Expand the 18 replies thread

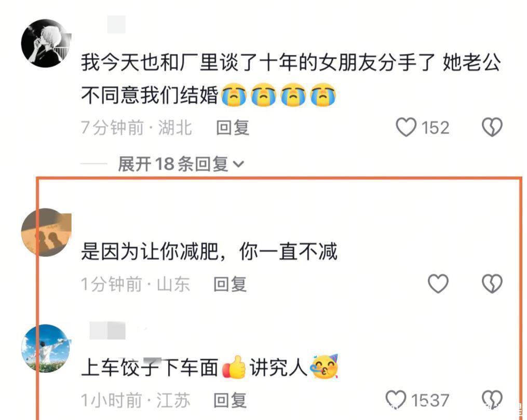click(181, 164)
